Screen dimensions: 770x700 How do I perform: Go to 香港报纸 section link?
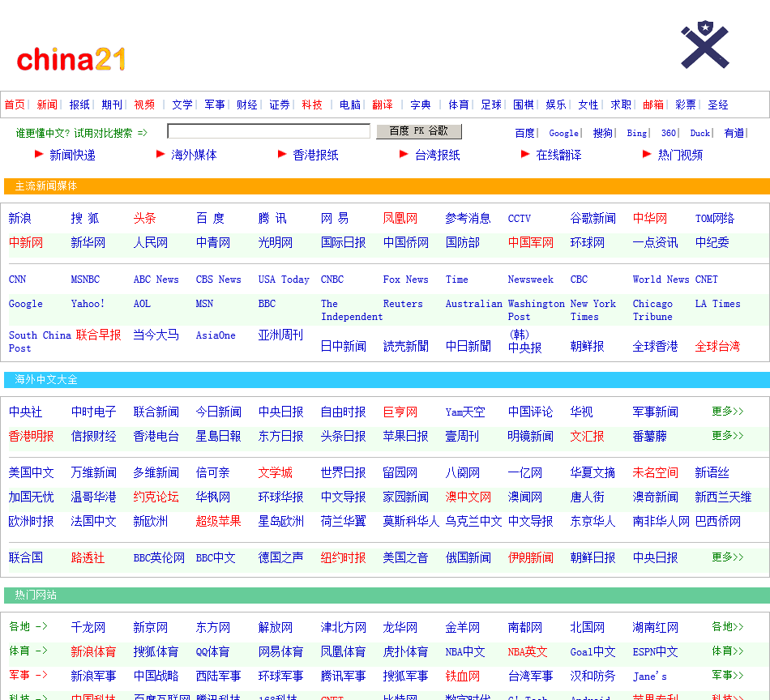pos(316,155)
